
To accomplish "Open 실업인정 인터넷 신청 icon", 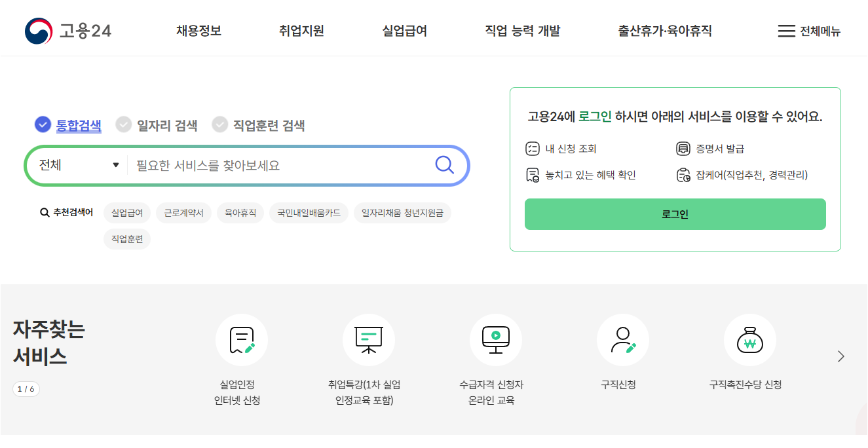I will coord(242,340).
